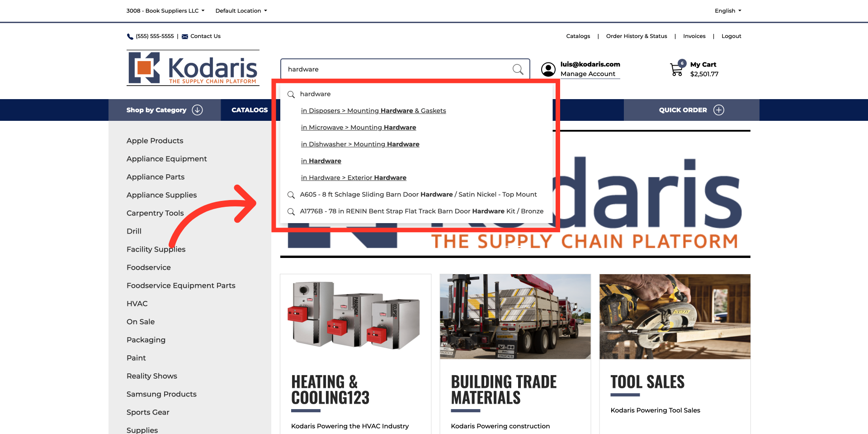Select 'in Hardware > Exterior Hardware' suggestion
The image size is (868, 434).
[354, 178]
